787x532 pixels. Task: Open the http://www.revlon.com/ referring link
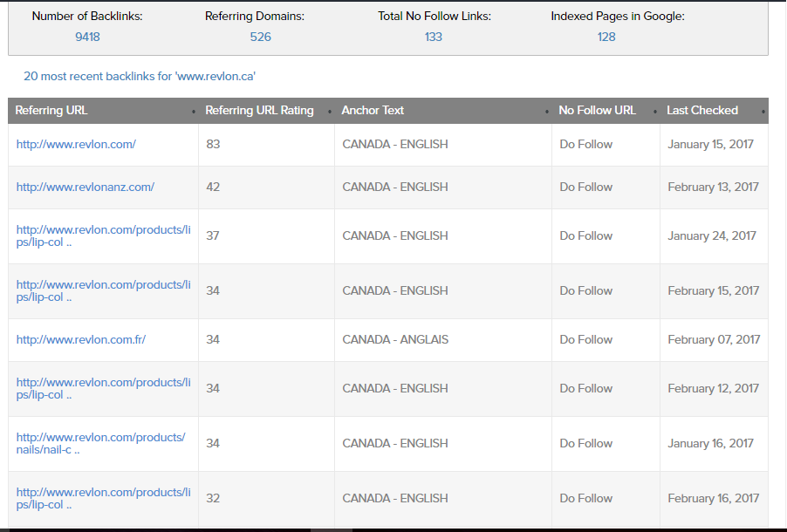[x=76, y=145]
